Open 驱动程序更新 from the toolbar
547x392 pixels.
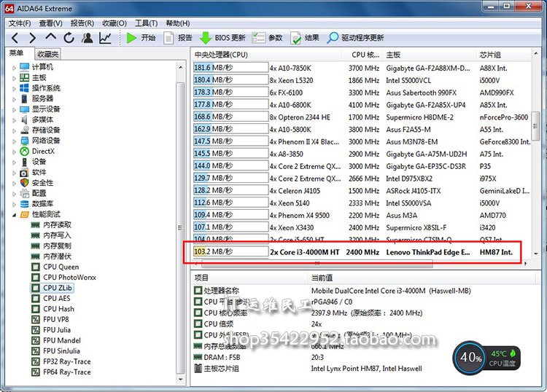[355, 38]
